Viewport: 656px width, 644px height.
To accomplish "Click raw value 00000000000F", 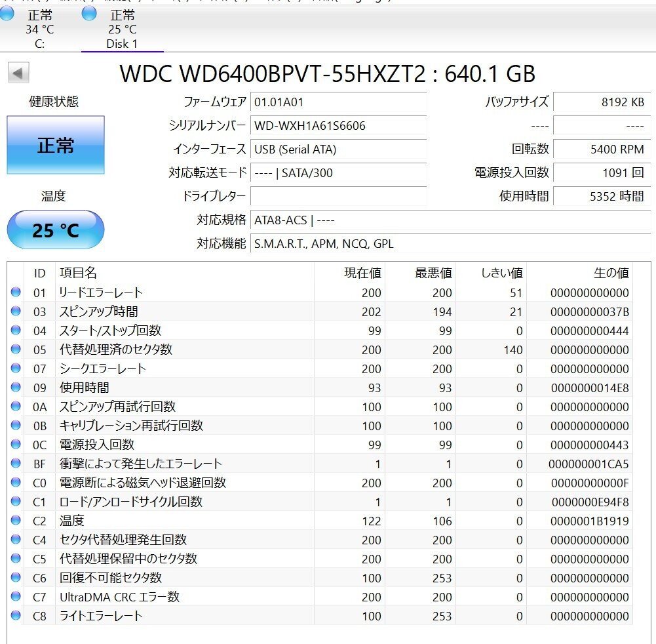I will 589,483.
